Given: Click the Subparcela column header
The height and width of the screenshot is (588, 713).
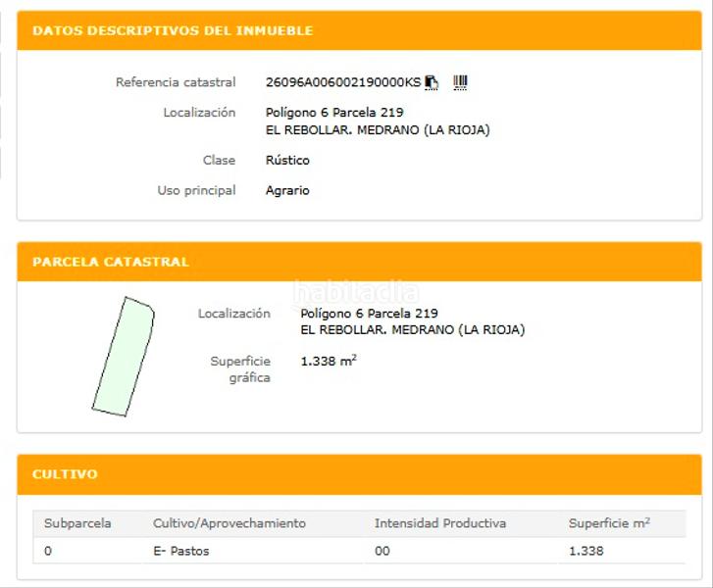Looking at the screenshot, I should [77, 523].
